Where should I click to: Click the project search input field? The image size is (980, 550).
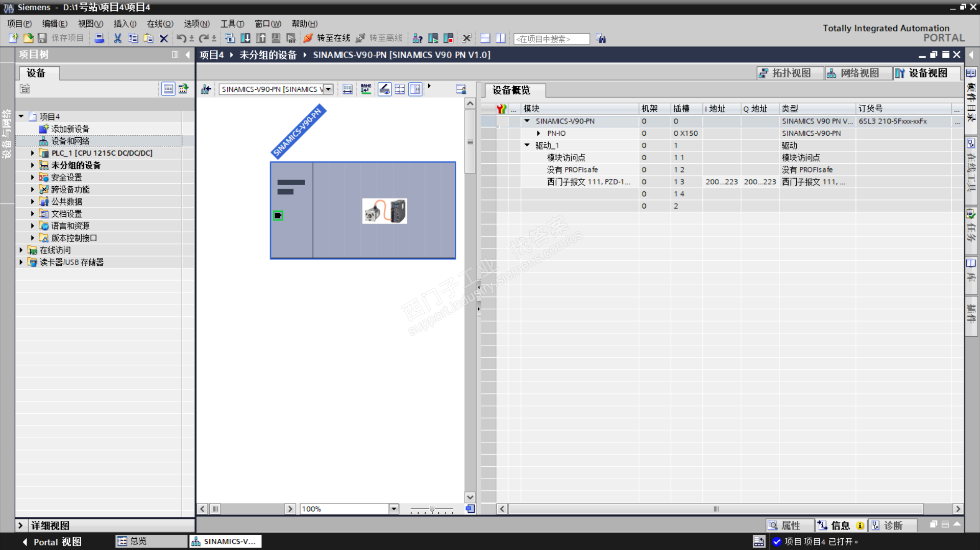[552, 39]
